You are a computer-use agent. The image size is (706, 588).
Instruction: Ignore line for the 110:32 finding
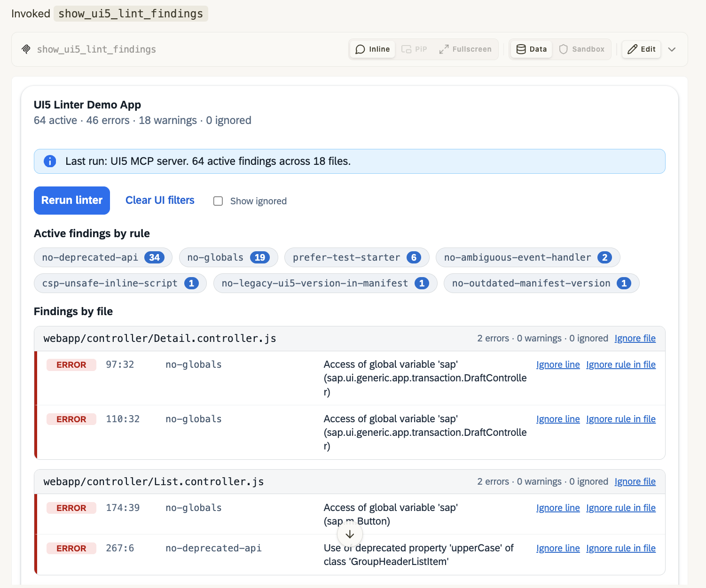click(558, 419)
